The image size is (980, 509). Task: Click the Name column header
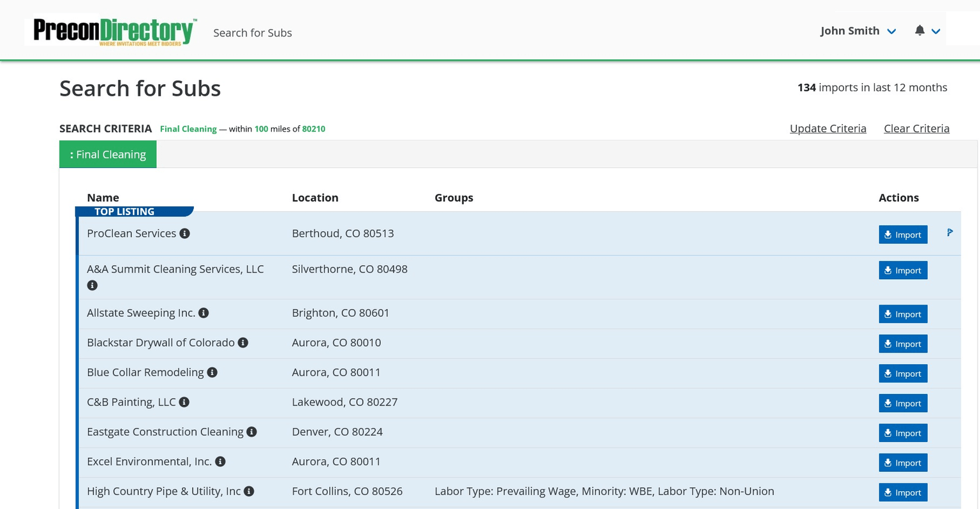(x=103, y=198)
